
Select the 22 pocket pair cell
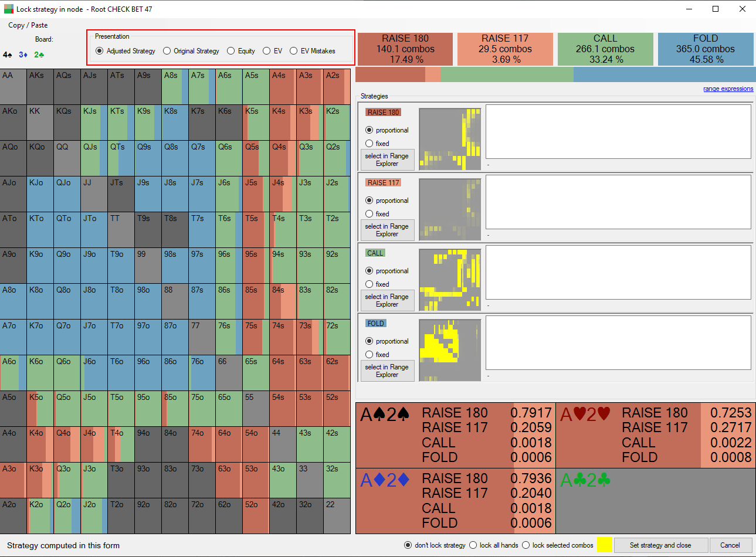pos(337,516)
